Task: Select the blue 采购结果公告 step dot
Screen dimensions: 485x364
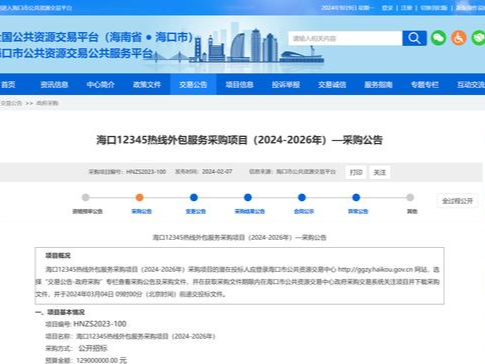Action: click(248, 198)
